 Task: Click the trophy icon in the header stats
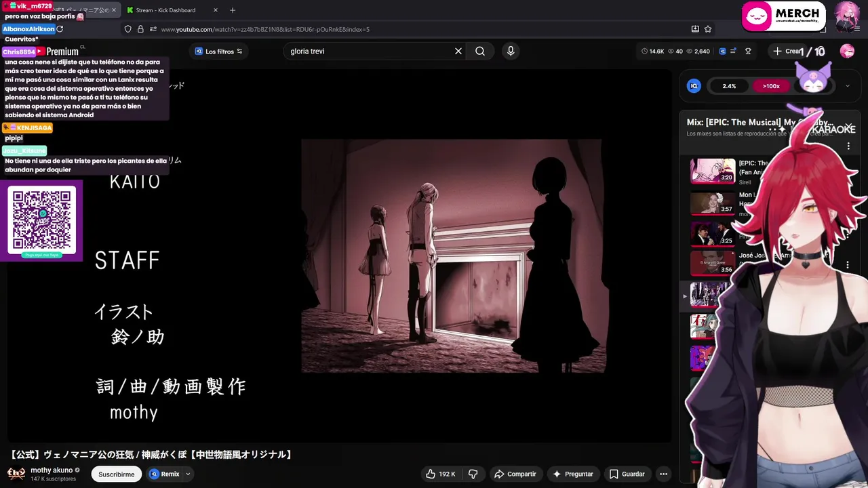click(x=748, y=51)
